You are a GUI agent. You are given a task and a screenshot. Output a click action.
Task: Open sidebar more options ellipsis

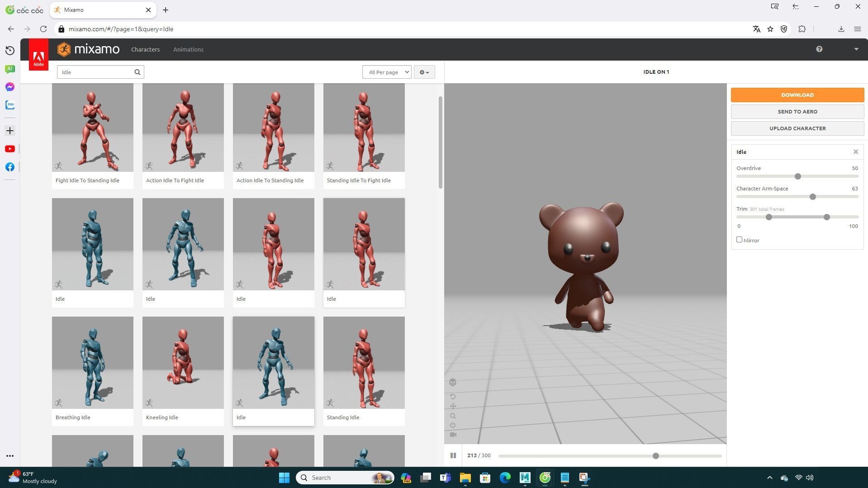coord(10,456)
